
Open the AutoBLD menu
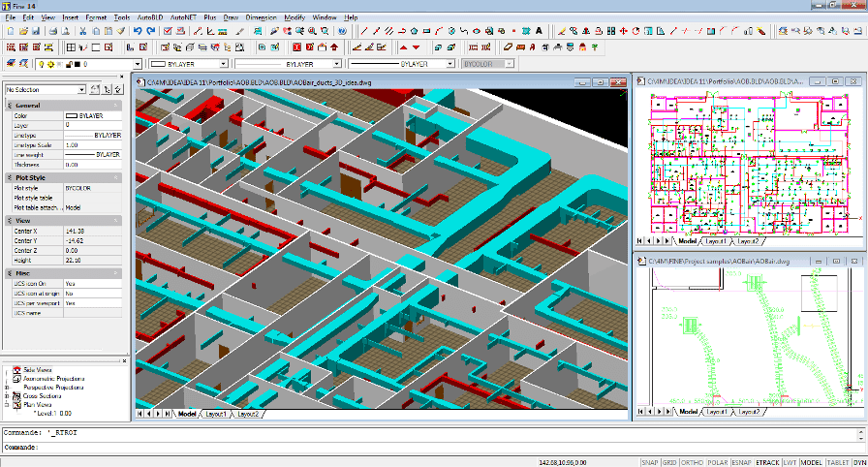[x=149, y=17]
